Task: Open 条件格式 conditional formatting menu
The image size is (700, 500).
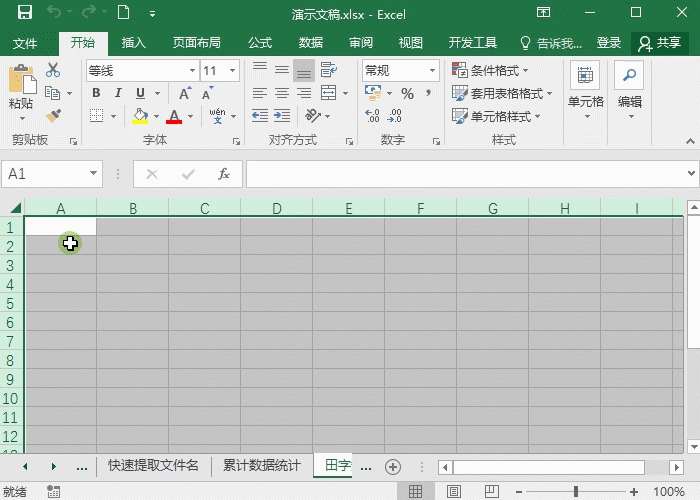Action: coord(490,71)
